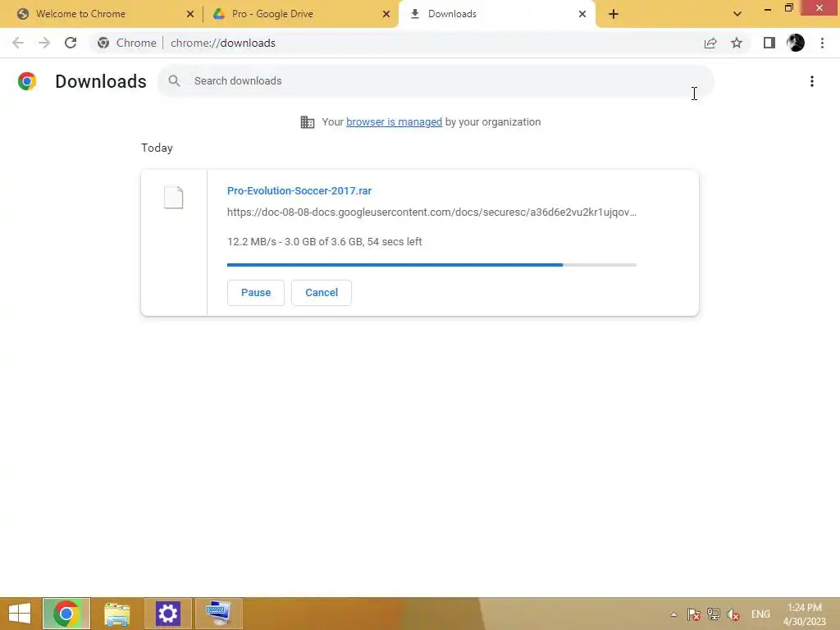Click the Chrome logo next to Downloads

pos(27,81)
